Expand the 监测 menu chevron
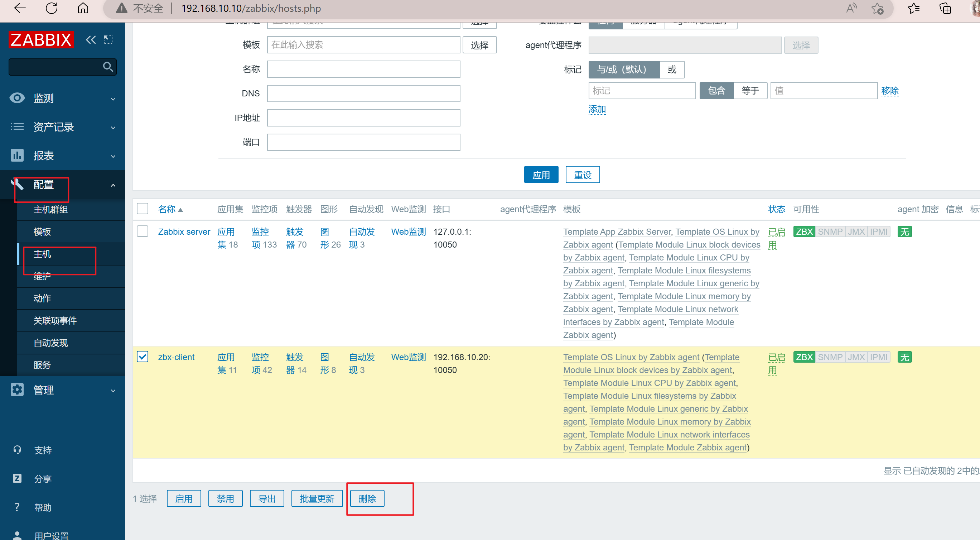Screen dimensions: 980x540 click(x=113, y=99)
